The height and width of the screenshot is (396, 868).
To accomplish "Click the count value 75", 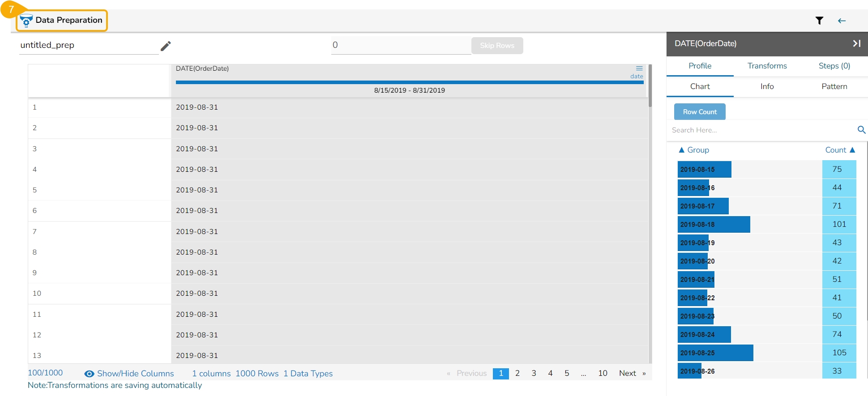I will click(x=837, y=169).
